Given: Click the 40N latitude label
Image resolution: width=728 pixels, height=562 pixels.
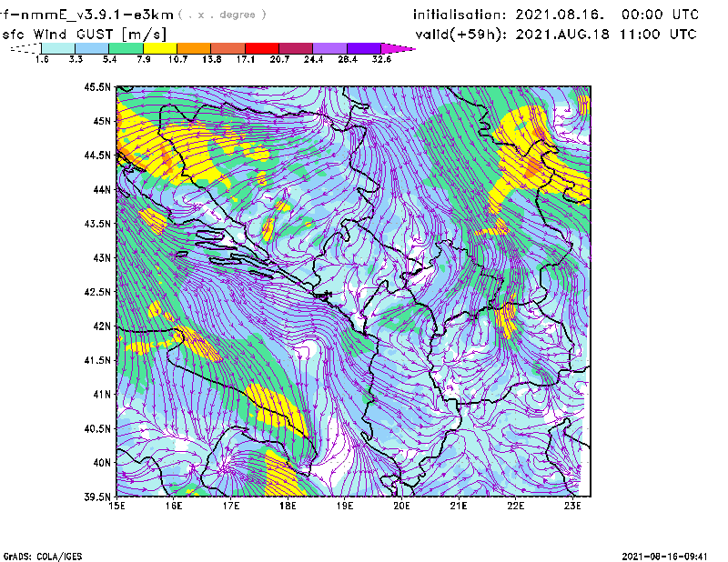Looking at the screenshot, I should (102, 463).
